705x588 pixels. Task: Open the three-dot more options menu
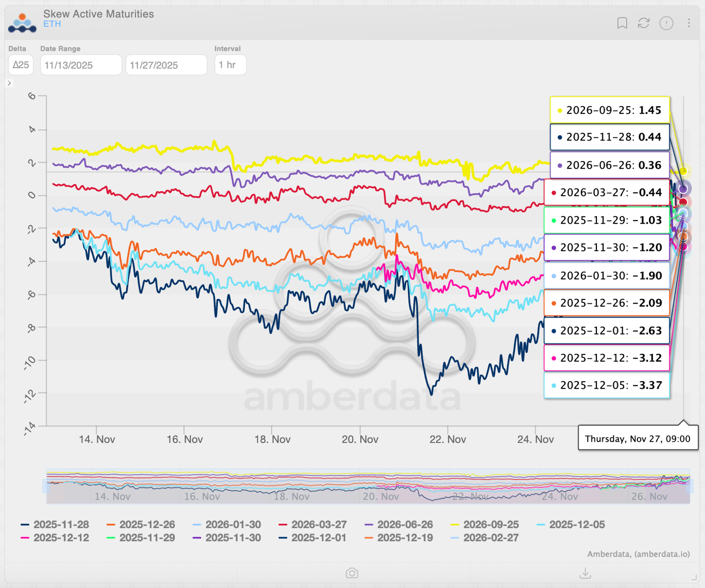click(x=689, y=23)
